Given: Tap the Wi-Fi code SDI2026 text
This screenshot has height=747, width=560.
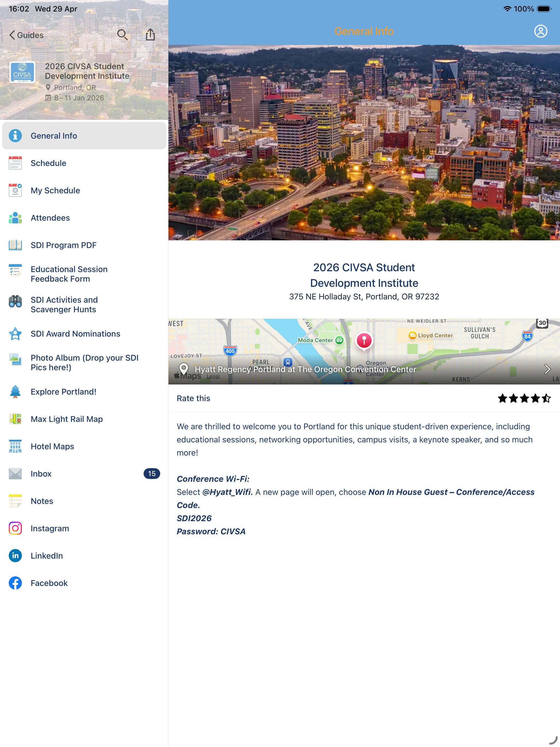Looking at the screenshot, I should 194,518.
